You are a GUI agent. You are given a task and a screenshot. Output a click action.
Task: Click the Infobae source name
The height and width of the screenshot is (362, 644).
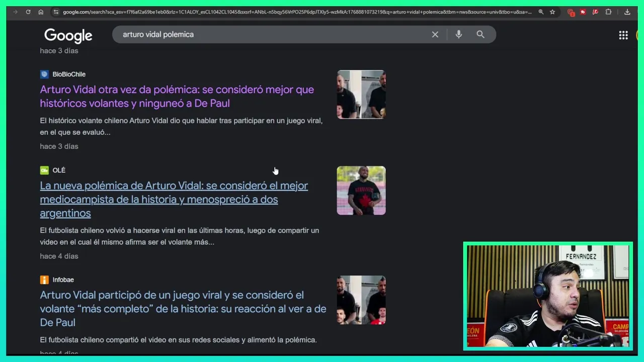(x=63, y=280)
